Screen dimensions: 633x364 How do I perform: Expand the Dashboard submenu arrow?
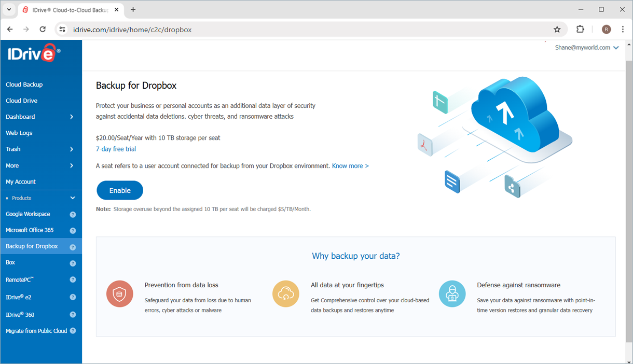click(x=72, y=117)
